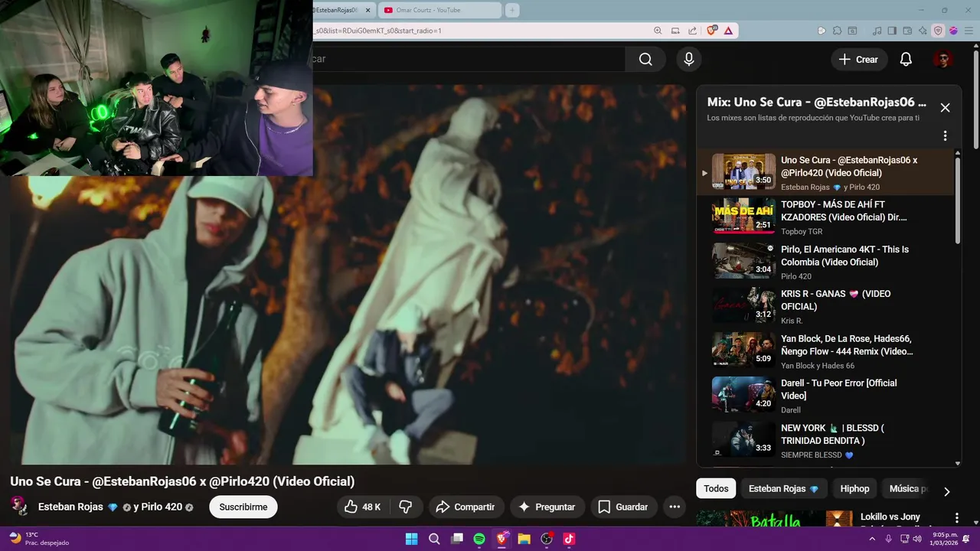Click the share page icon in address bar

click(692, 31)
